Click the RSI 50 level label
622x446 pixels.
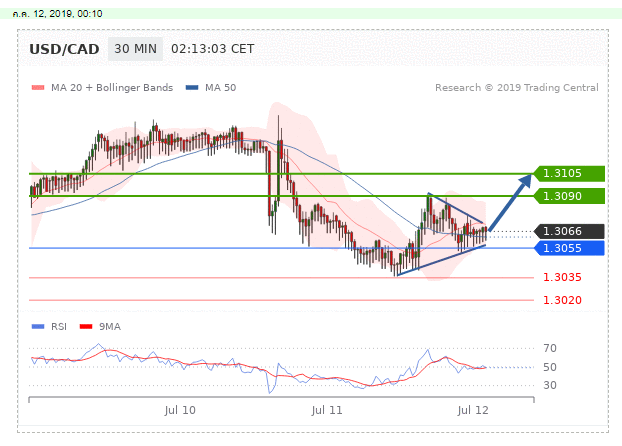550,367
